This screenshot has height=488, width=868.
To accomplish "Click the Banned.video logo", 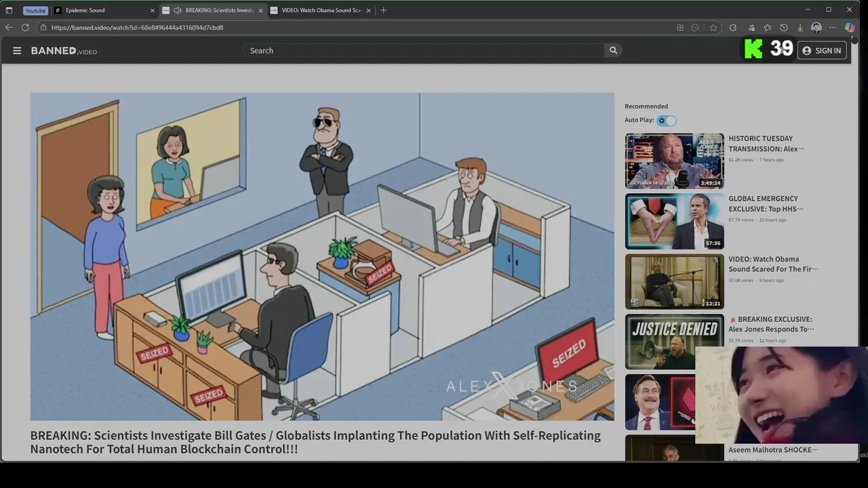I will coord(64,51).
